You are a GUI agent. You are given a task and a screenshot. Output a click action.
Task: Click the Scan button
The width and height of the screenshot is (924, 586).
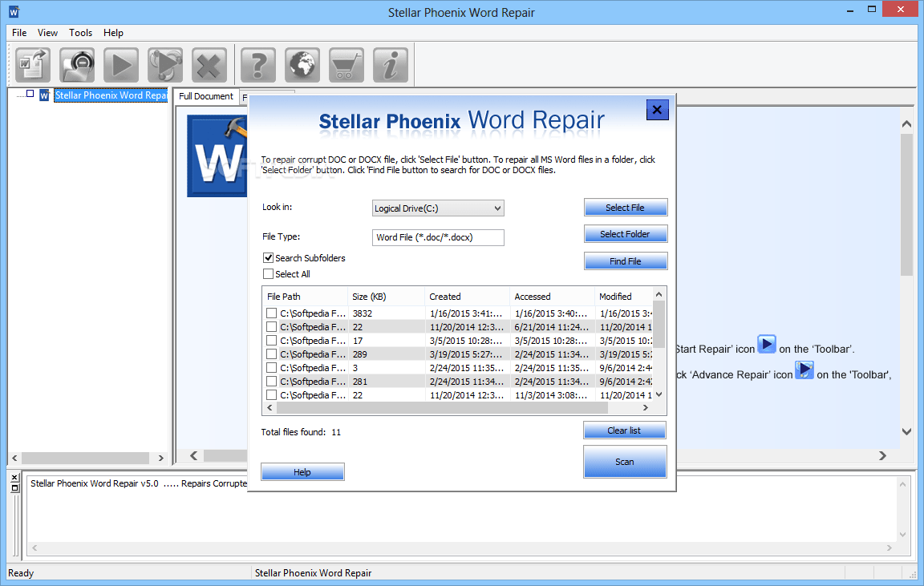tap(625, 462)
